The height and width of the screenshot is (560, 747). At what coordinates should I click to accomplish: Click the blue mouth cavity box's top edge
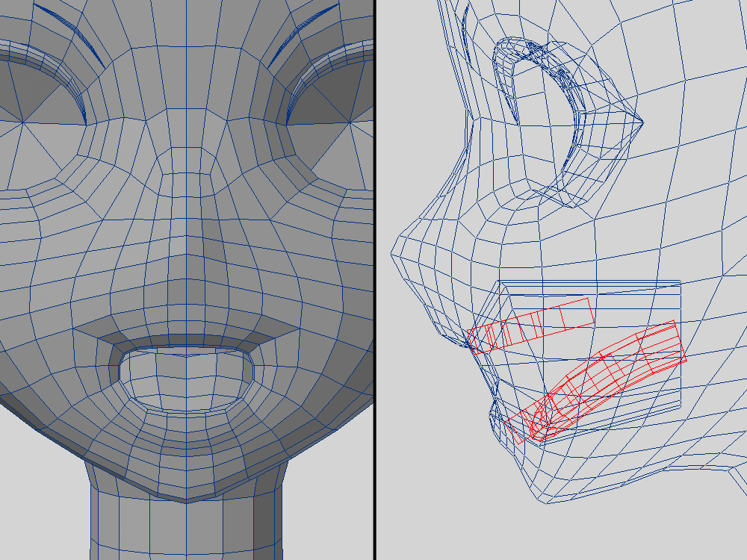pyautogui.click(x=590, y=281)
